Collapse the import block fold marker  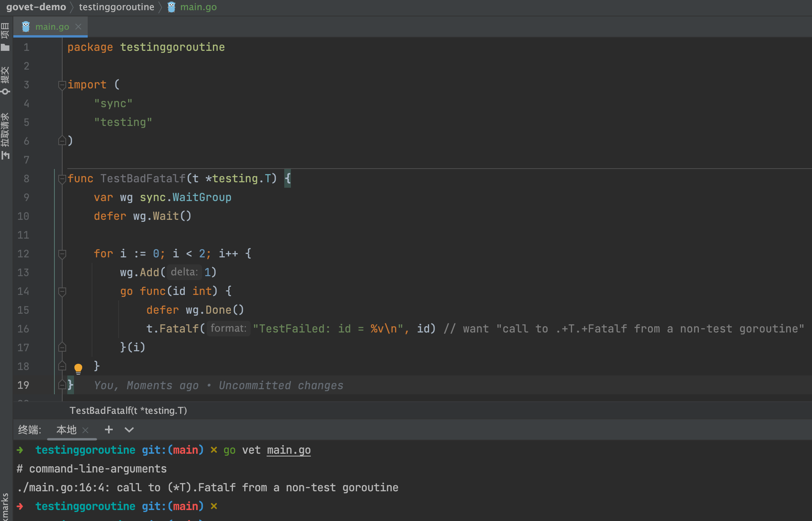click(62, 84)
